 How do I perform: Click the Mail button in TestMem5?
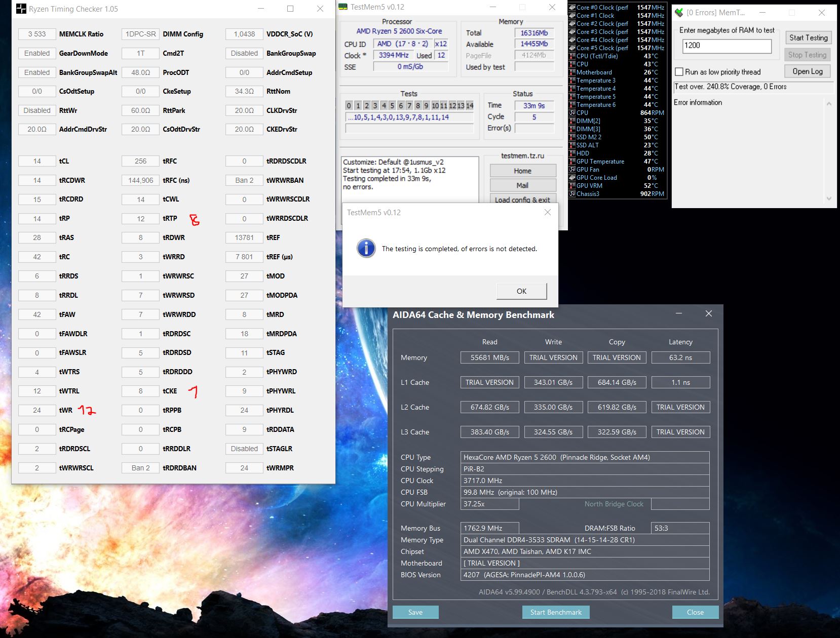point(523,185)
